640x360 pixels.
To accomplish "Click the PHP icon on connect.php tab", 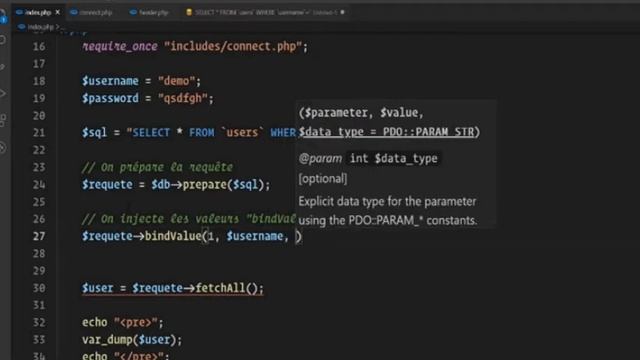I will pos(74,12).
